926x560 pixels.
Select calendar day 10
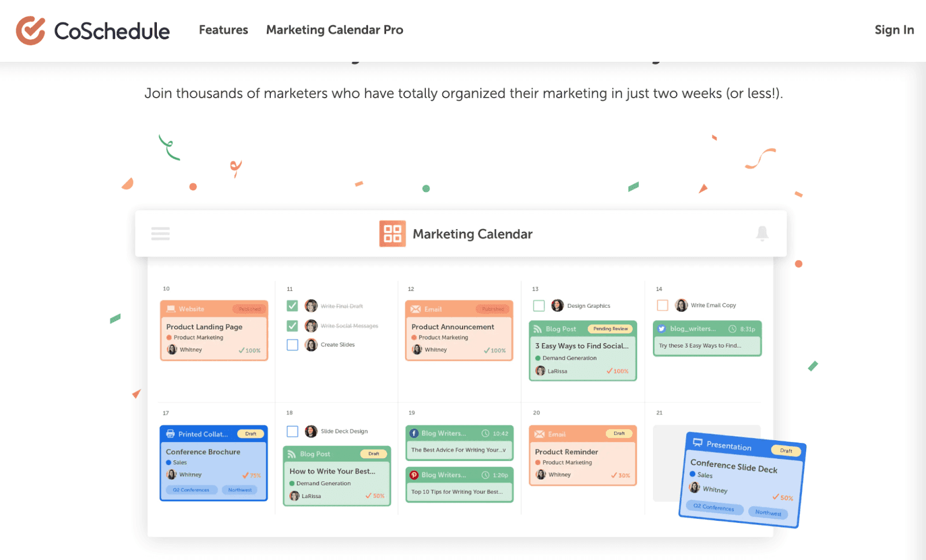[x=166, y=288]
